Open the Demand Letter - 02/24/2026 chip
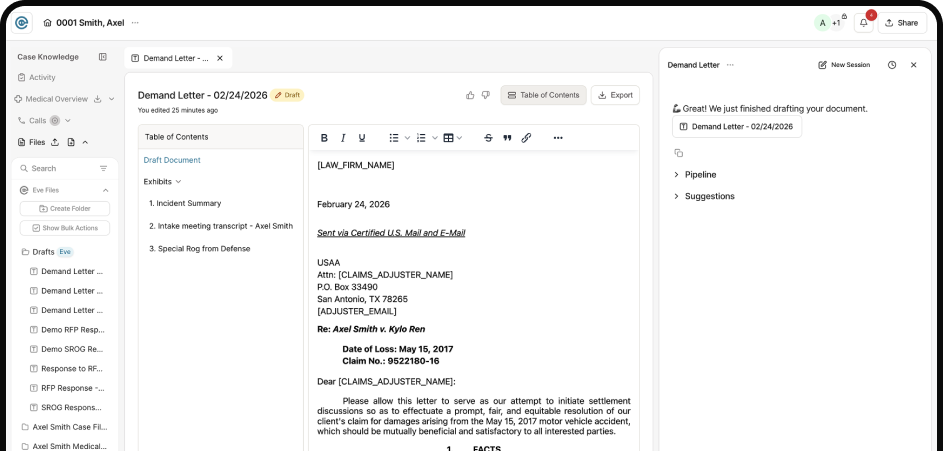Image resolution: width=943 pixels, height=451 pixels. click(737, 127)
